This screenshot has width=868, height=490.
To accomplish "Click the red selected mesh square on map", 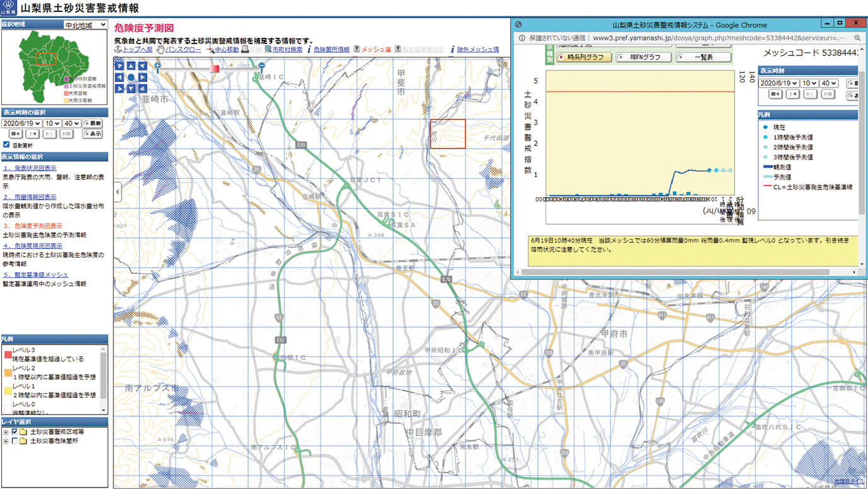I will pyautogui.click(x=448, y=134).
